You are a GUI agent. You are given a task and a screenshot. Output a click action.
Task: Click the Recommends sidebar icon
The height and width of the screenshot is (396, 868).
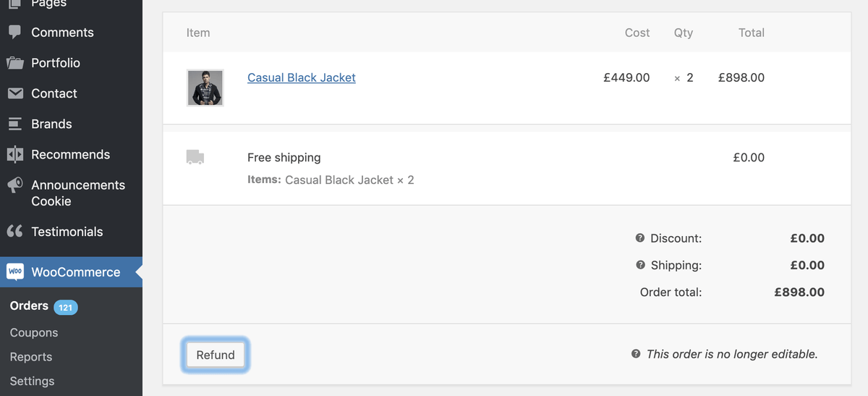pos(14,154)
